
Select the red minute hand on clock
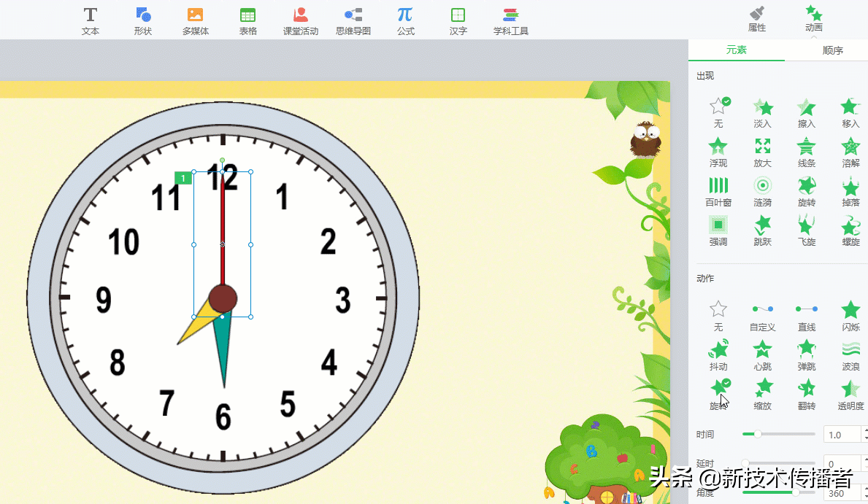(x=223, y=230)
